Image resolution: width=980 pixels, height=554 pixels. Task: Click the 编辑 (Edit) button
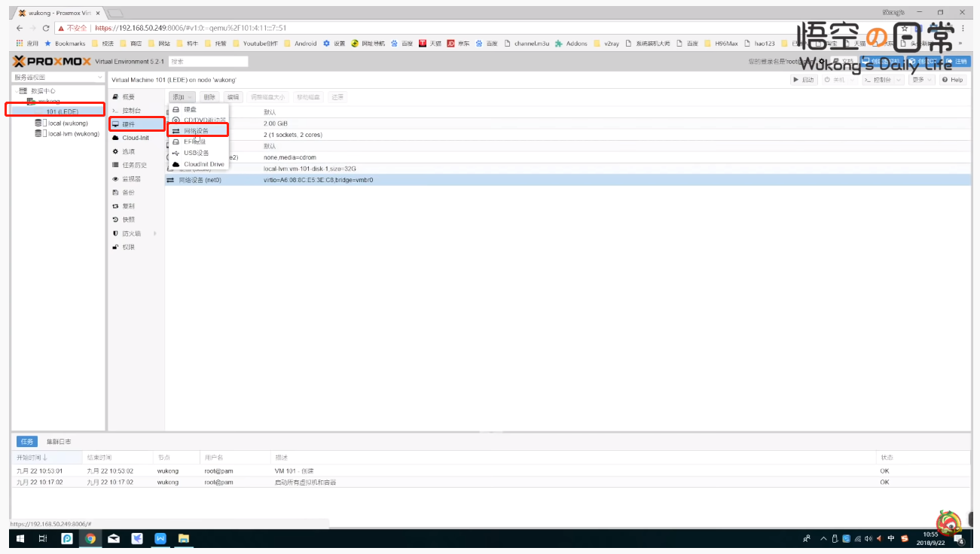pyautogui.click(x=234, y=97)
